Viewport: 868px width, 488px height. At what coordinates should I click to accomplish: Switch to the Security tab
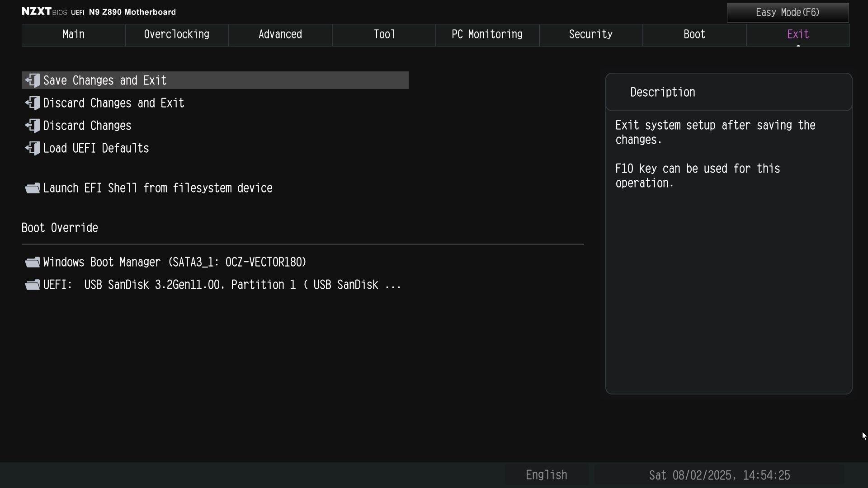[591, 35]
